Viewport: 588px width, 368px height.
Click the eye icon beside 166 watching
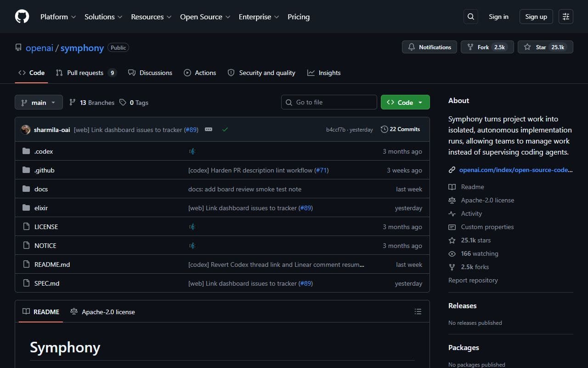pyautogui.click(x=452, y=253)
